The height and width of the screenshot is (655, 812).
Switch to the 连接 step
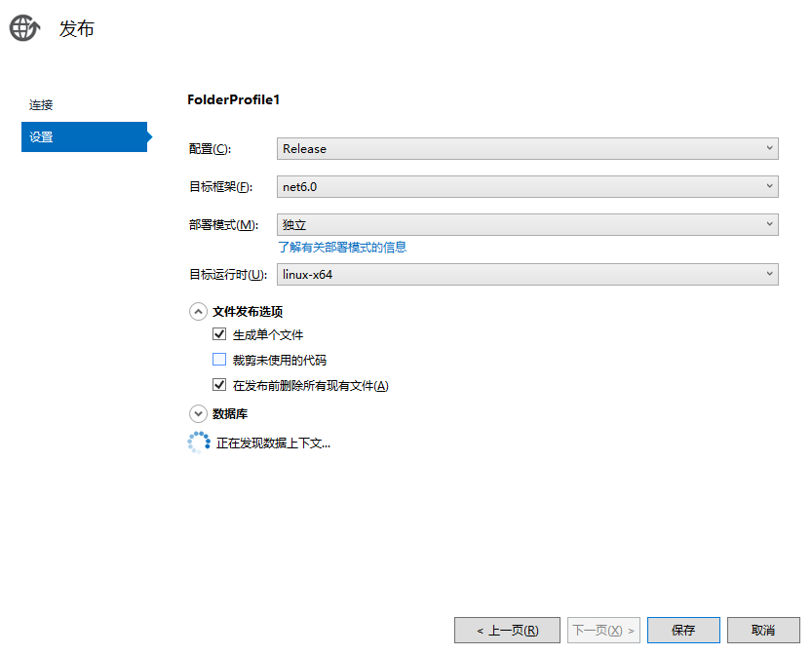click(x=41, y=105)
